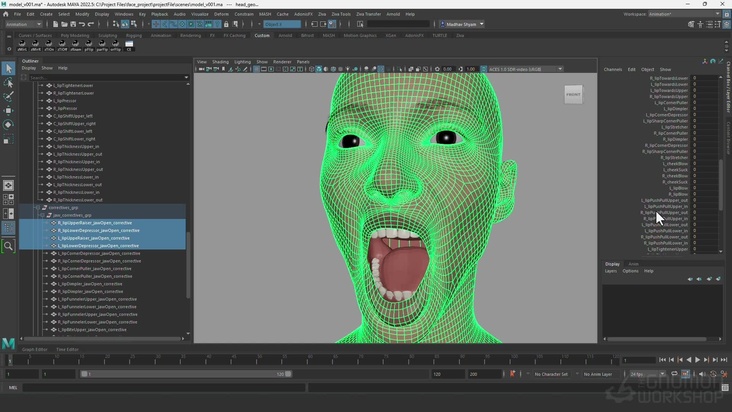Open the Layers menu in layer editor
732x412 pixels.
click(611, 271)
